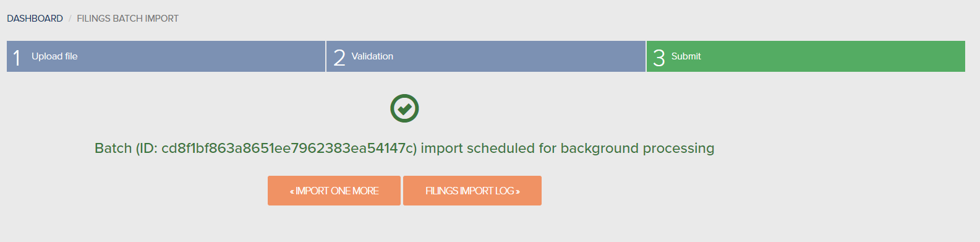Select the green Submit step
Viewport: 980px width, 242px height.
806,56
